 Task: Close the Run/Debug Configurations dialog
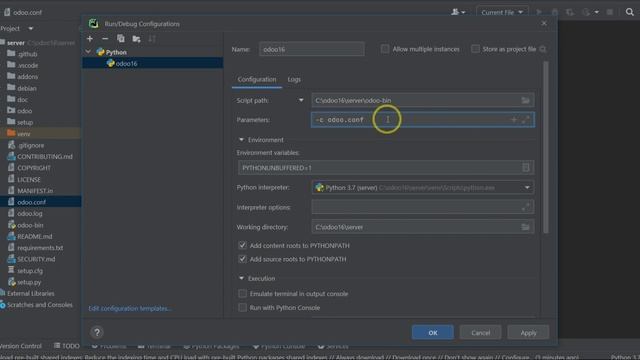tap(544, 23)
